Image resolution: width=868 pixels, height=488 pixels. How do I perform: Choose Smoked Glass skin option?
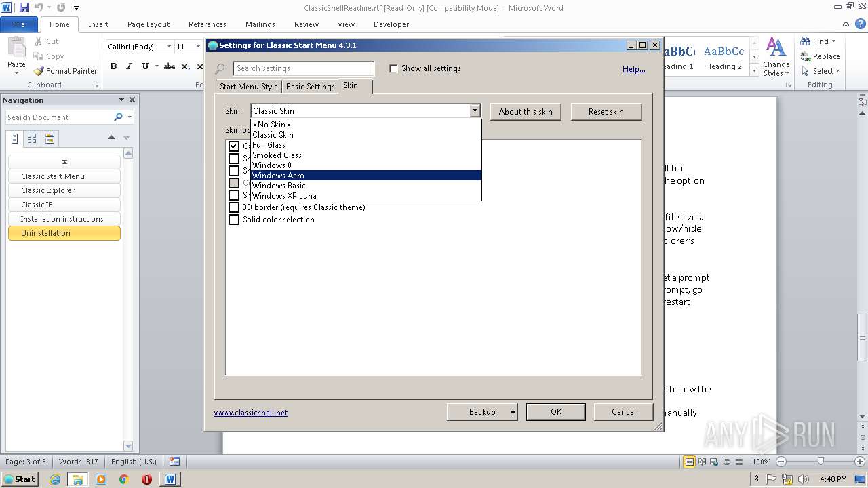[x=366, y=155]
